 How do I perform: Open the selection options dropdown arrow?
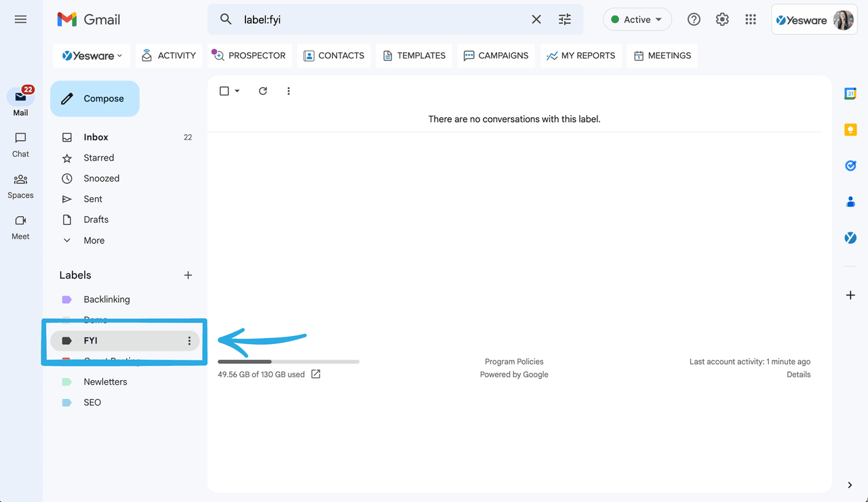[236, 90]
